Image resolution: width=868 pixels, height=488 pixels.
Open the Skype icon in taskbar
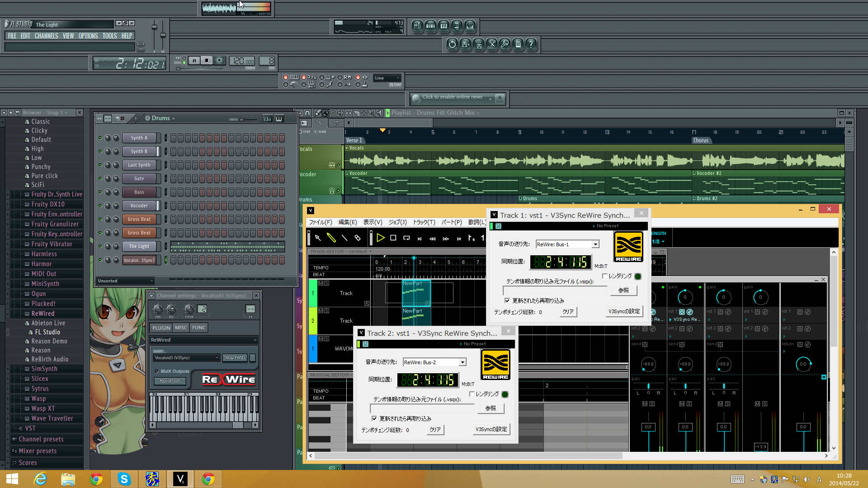(x=124, y=479)
